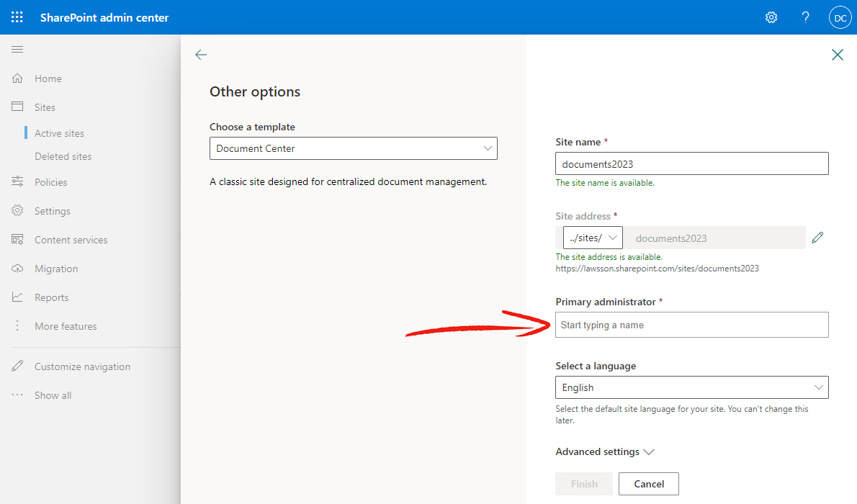Expand Advanced settings section

coord(605,451)
